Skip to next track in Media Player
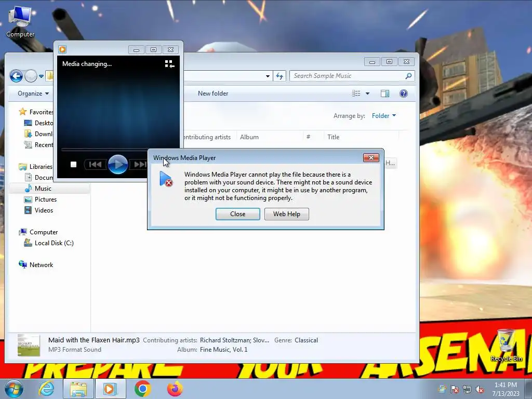Screen dimensions: 532x399 tap(139, 165)
